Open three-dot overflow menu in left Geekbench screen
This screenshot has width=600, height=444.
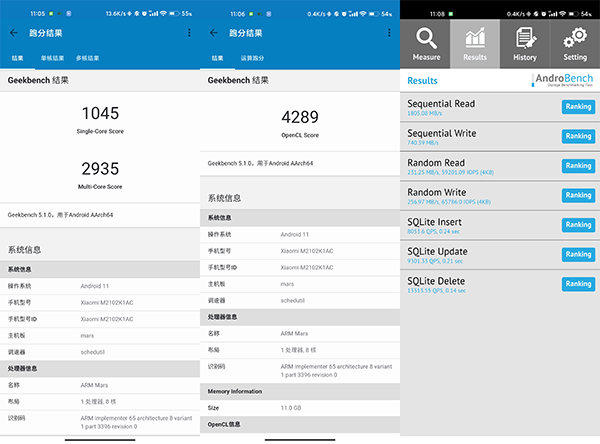tap(189, 33)
